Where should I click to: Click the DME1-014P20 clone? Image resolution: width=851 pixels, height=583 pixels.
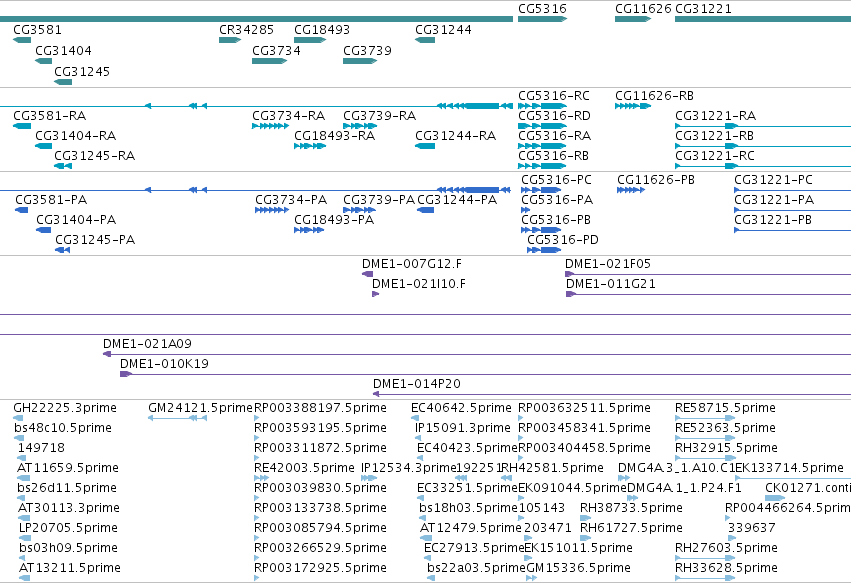pyautogui.click(x=612, y=394)
